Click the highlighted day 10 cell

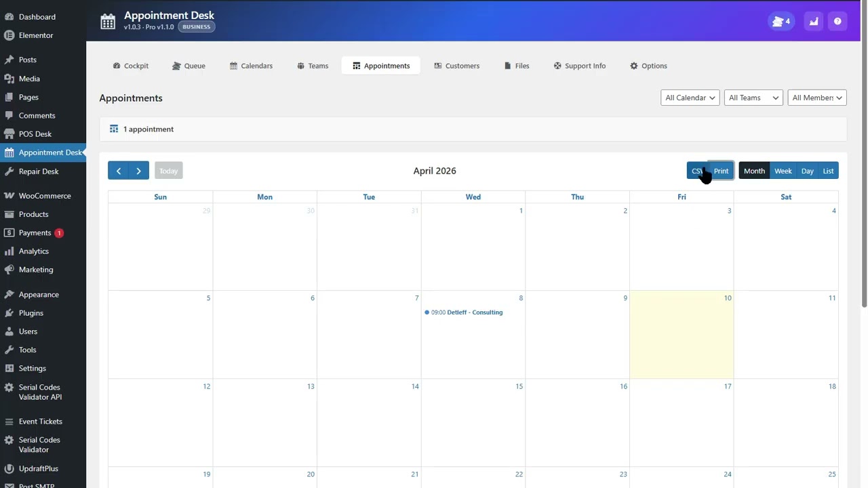(x=682, y=335)
